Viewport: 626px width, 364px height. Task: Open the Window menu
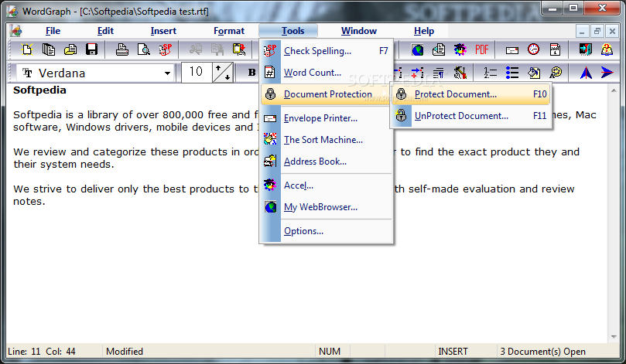click(x=358, y=31)
